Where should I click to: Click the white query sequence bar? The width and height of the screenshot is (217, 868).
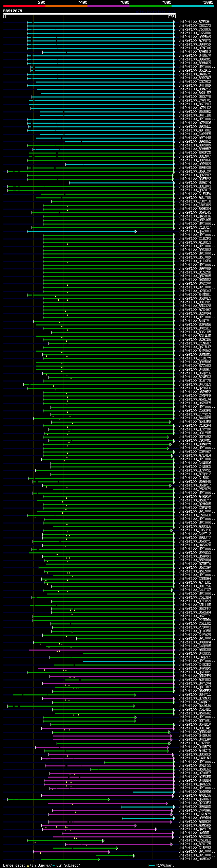90,14
